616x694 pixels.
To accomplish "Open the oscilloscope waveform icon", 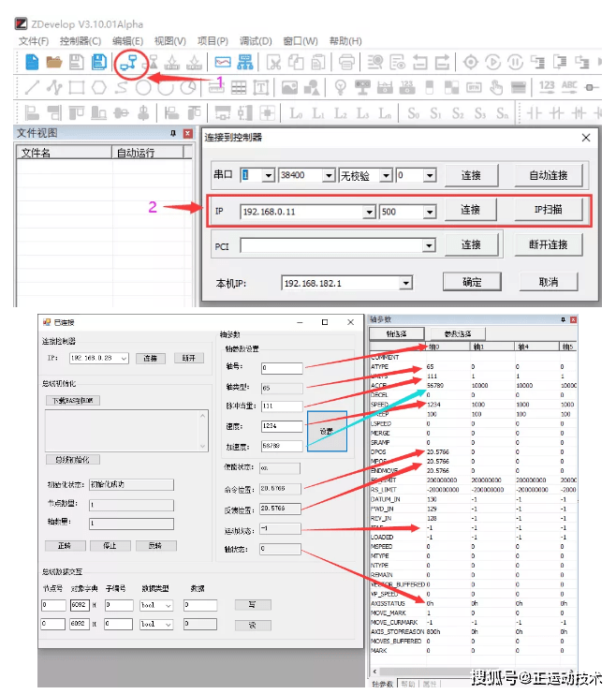I will click(223, 62).
